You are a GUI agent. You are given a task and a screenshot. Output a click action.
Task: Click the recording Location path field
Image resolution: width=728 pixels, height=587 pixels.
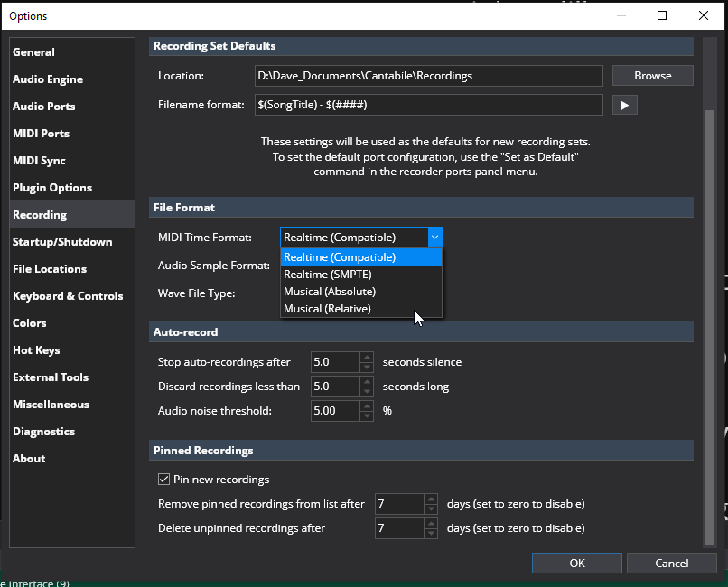(x=427, y=76)
